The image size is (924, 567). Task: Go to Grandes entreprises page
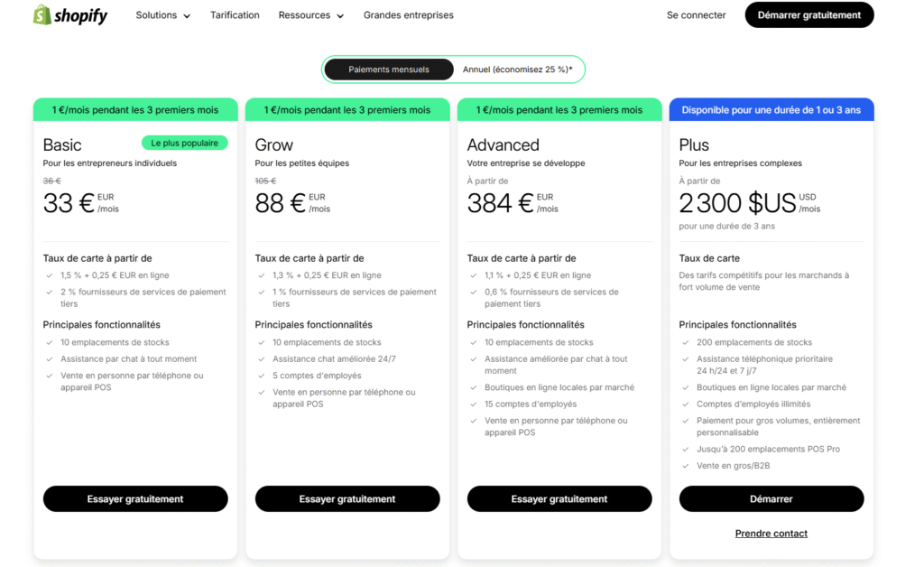point(409,15)
